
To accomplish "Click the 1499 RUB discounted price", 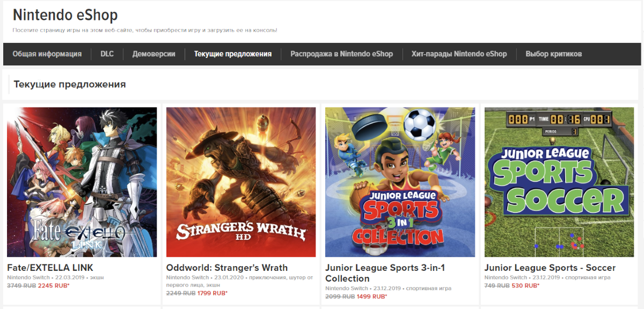I will pyautogui.click(x=372, y=296).
